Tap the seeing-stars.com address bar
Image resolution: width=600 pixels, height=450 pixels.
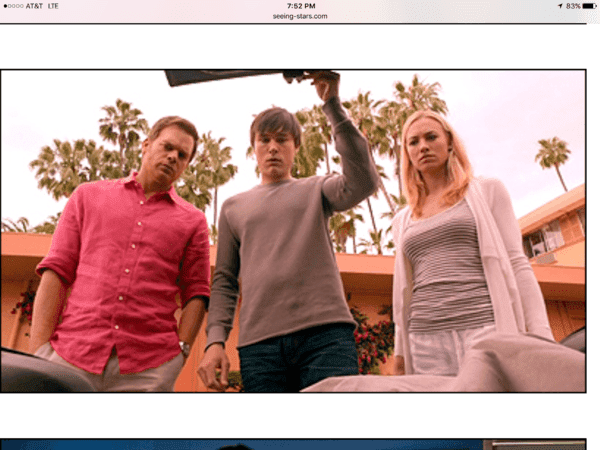[x=300, y=16]
